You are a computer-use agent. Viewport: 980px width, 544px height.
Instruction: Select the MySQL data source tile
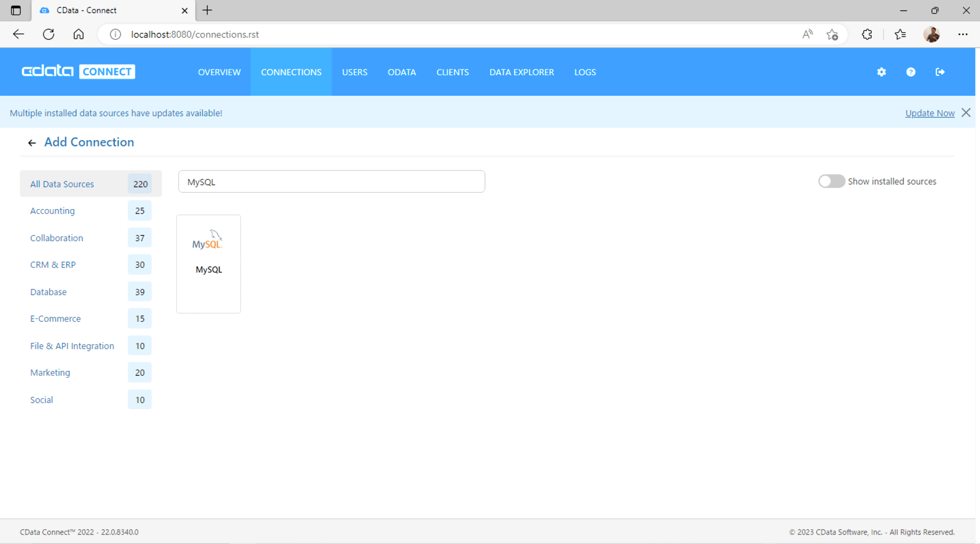tap(208, 264)
